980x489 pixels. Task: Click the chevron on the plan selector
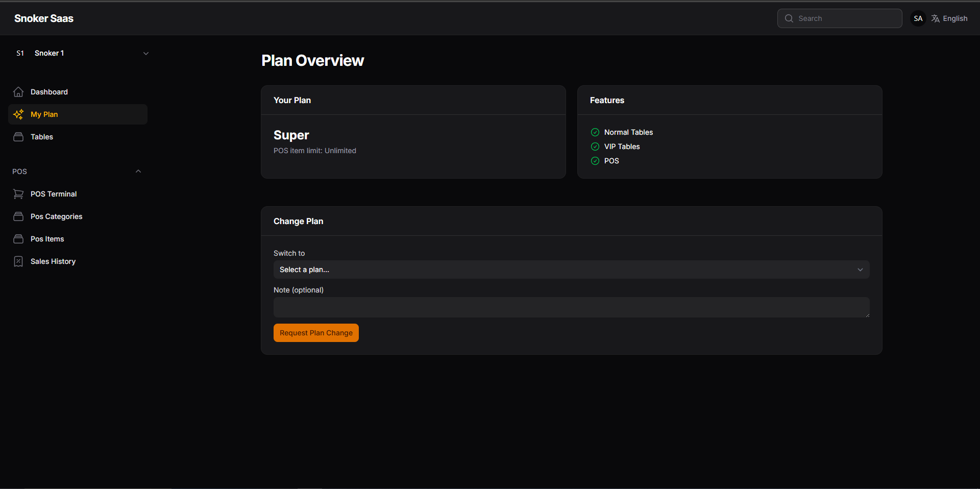(860, 270)
